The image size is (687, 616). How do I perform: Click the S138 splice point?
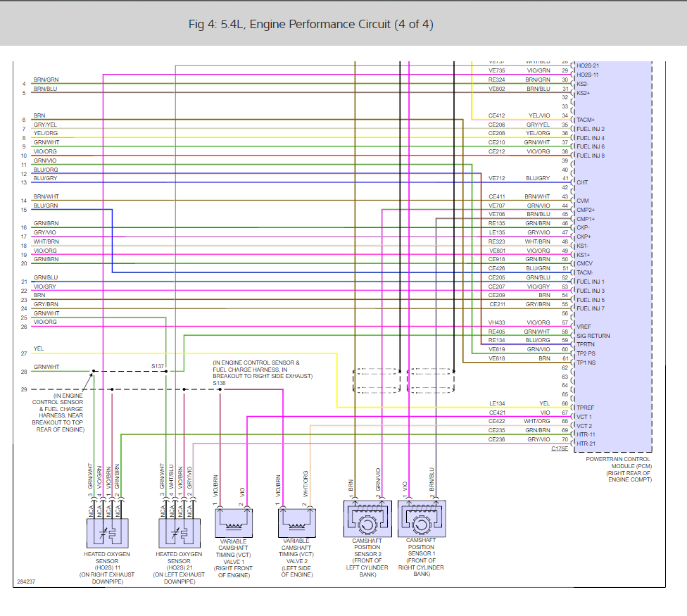pos(220,389)
